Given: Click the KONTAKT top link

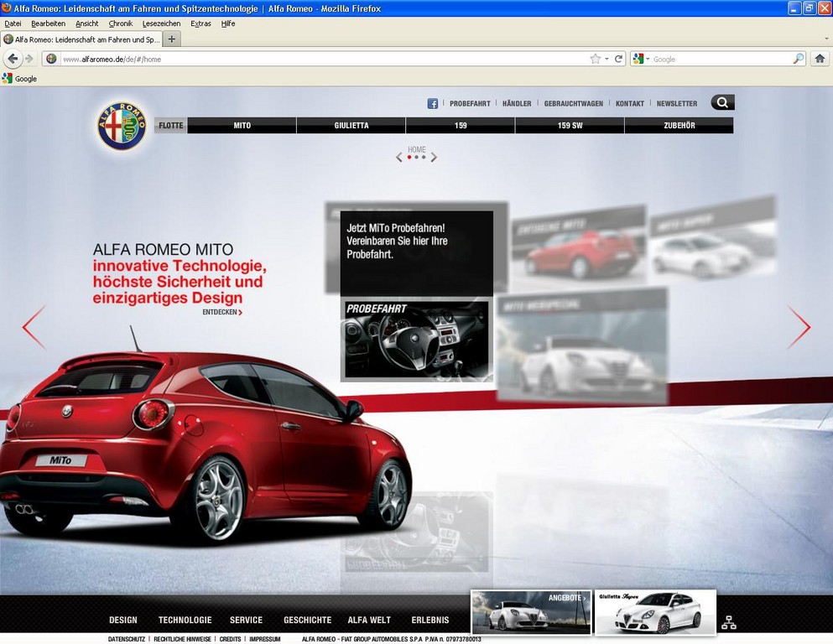Looking at the screenshot, I should (630, 103).
